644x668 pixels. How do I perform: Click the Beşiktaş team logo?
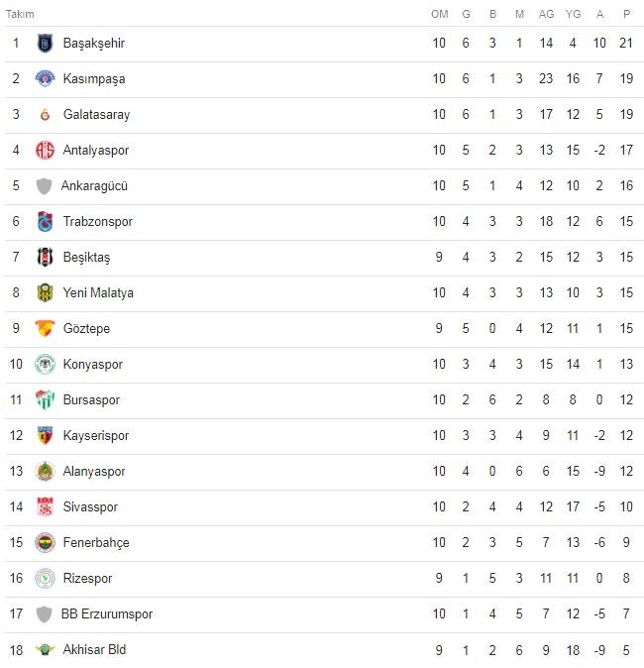45,258
